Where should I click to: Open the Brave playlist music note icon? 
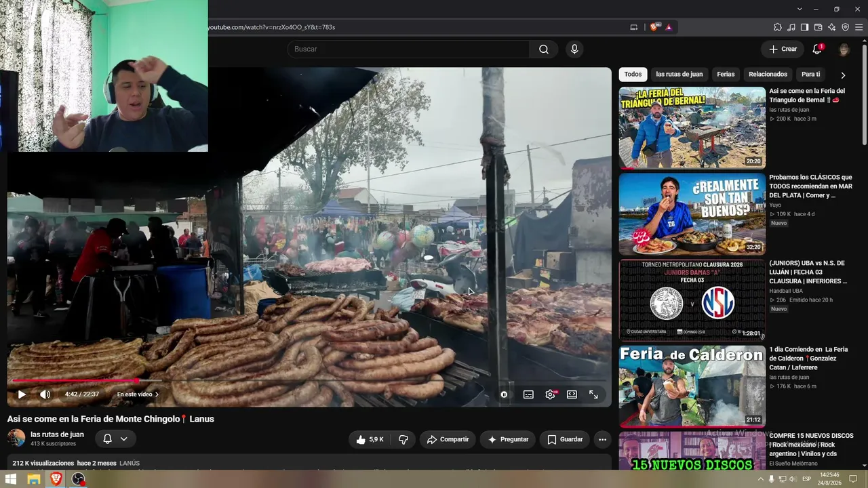pos(791,27)
